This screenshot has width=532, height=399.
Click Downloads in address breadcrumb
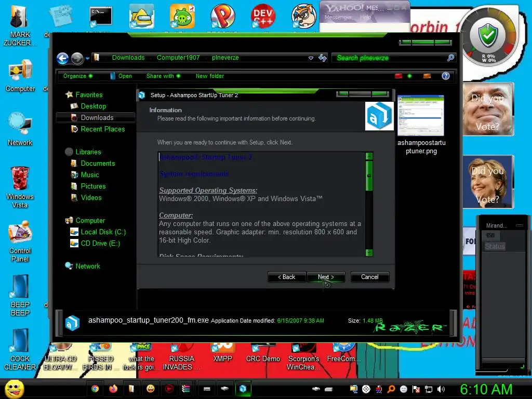pos(128,58)
